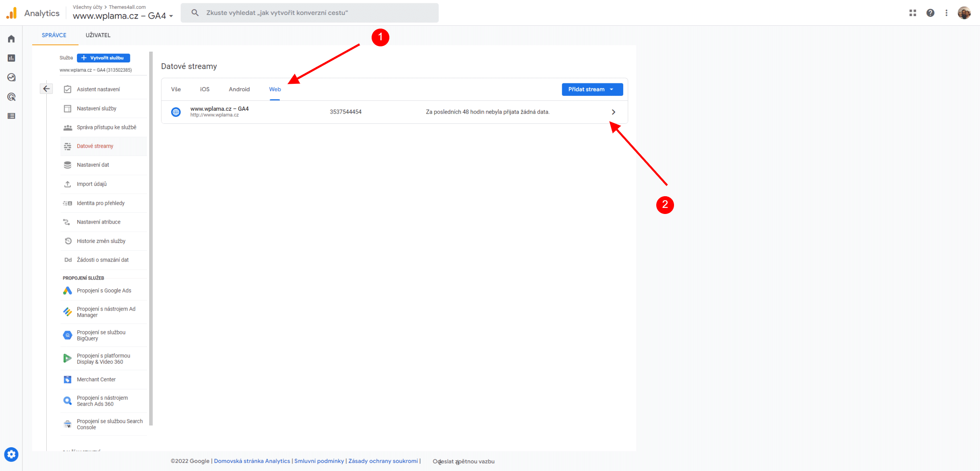The image size is (980, 471).
Task: Click the Asistent nastavení checkbox icon
Action: [x=68, y=89]
